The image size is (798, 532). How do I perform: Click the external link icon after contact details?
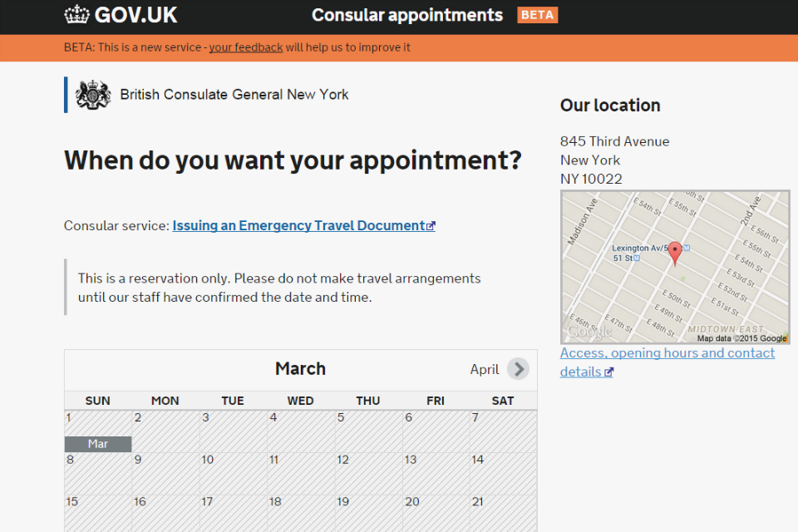[x=608, y=372]
